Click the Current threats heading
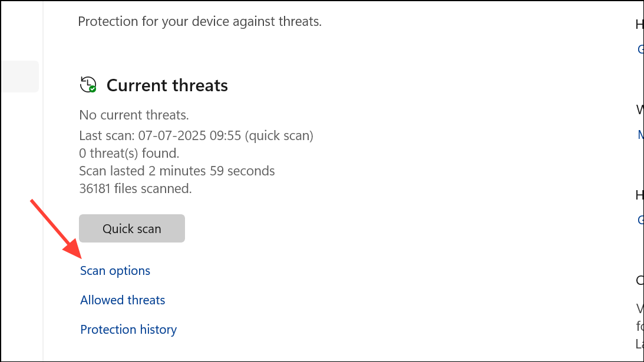644x362 pixels. click(x=167, y=85)
